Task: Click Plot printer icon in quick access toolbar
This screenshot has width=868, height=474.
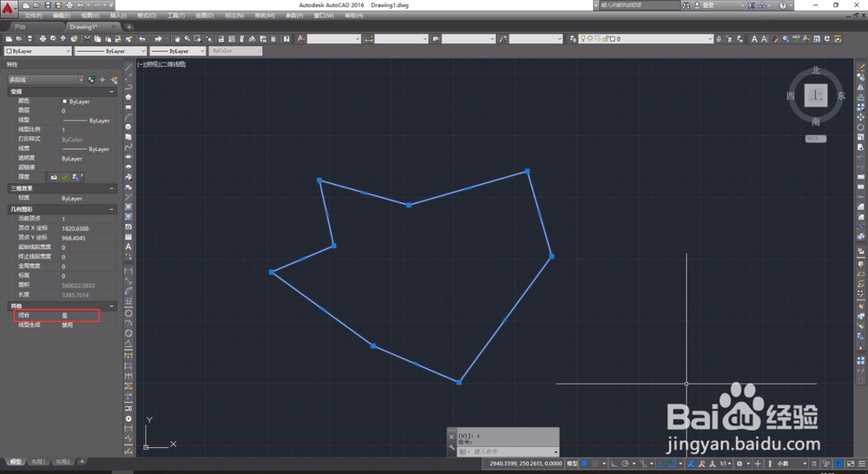Action: click(x=69, y=5)
